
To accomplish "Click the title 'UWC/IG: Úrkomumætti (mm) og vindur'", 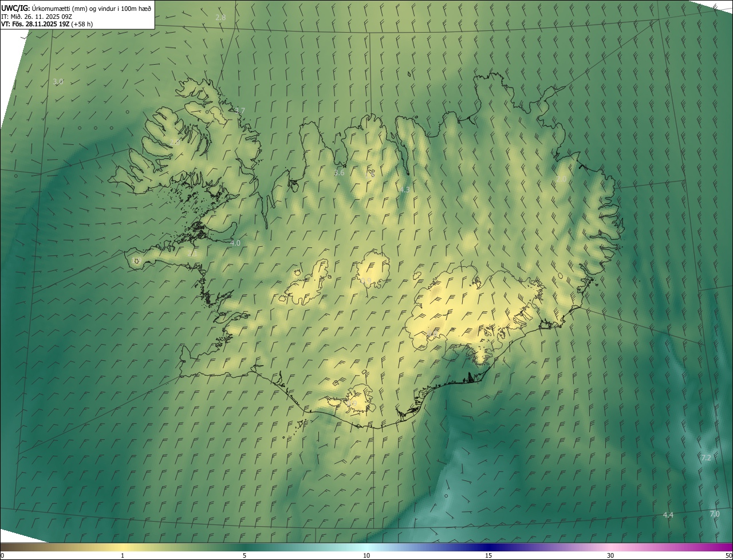I will pos(76,8).
